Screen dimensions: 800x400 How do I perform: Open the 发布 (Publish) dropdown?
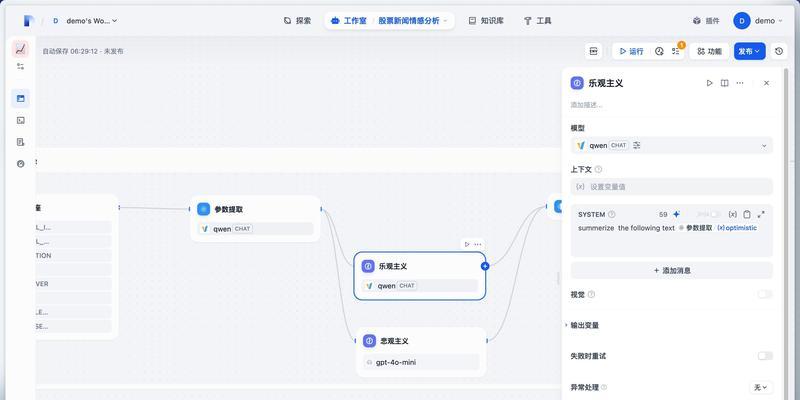(749, 51)
